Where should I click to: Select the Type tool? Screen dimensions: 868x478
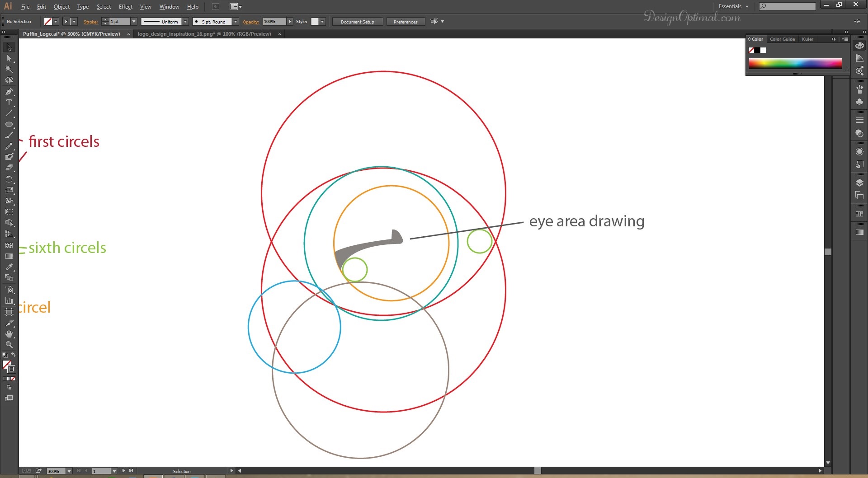tap(9, 103)
